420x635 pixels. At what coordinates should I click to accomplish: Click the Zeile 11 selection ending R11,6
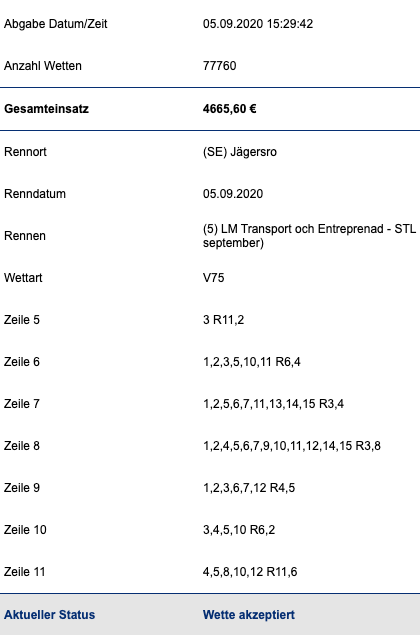coord(250,572)
